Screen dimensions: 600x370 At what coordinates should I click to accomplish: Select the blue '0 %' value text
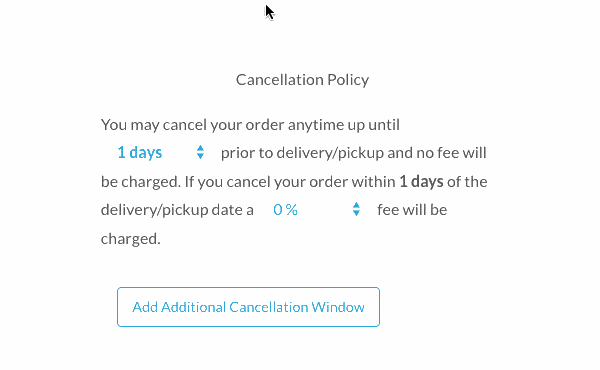285,210
